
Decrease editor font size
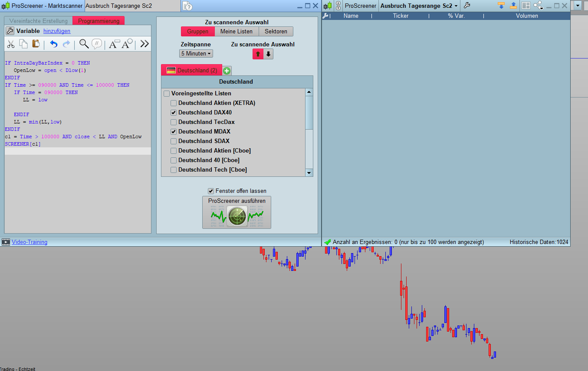114,44
